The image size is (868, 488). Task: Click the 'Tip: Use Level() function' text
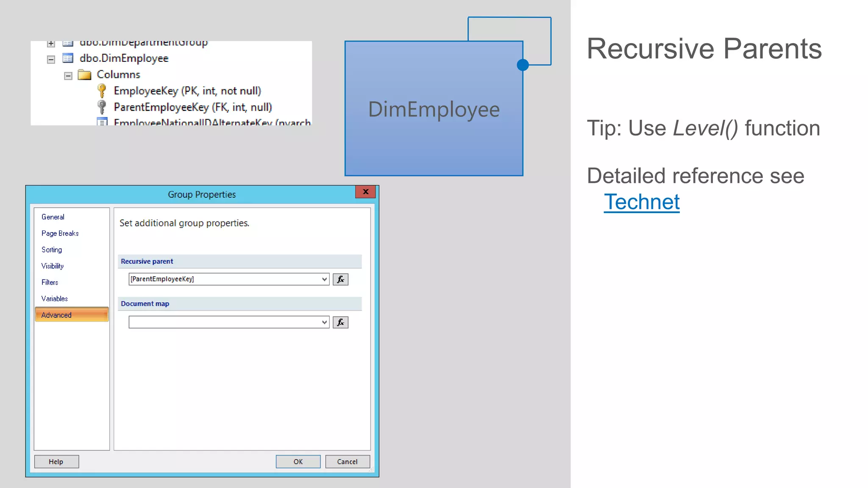pyautogui.click(x=704, y=128)
